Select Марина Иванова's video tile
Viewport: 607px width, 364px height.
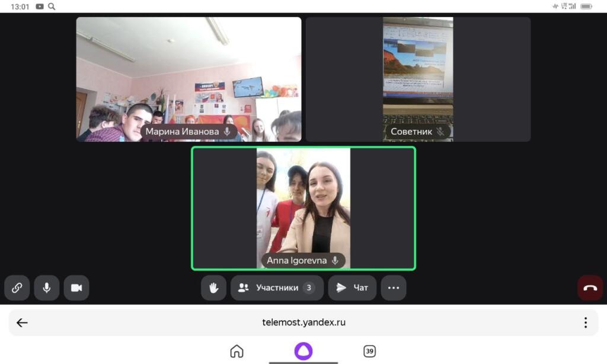(189, 79)
